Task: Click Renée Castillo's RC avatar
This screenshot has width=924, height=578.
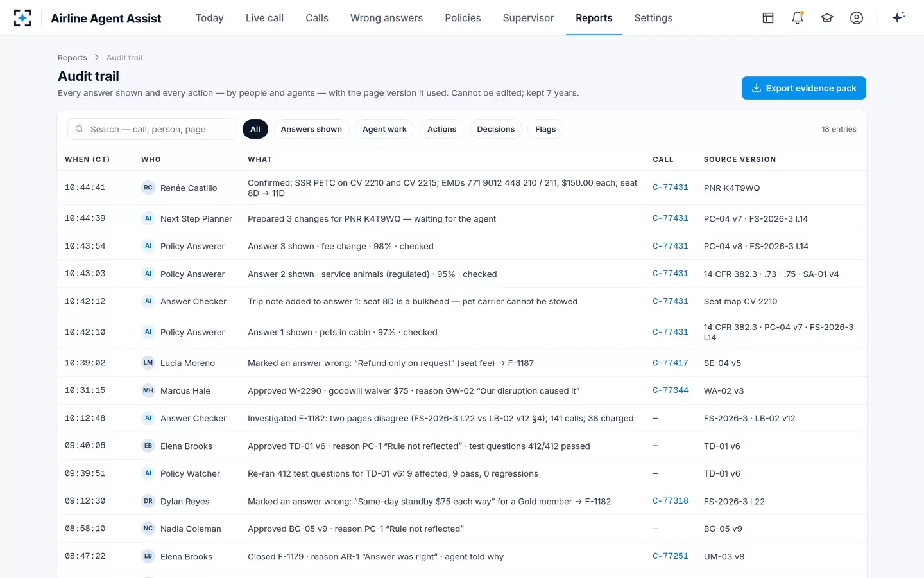Action: click(148, 188)
